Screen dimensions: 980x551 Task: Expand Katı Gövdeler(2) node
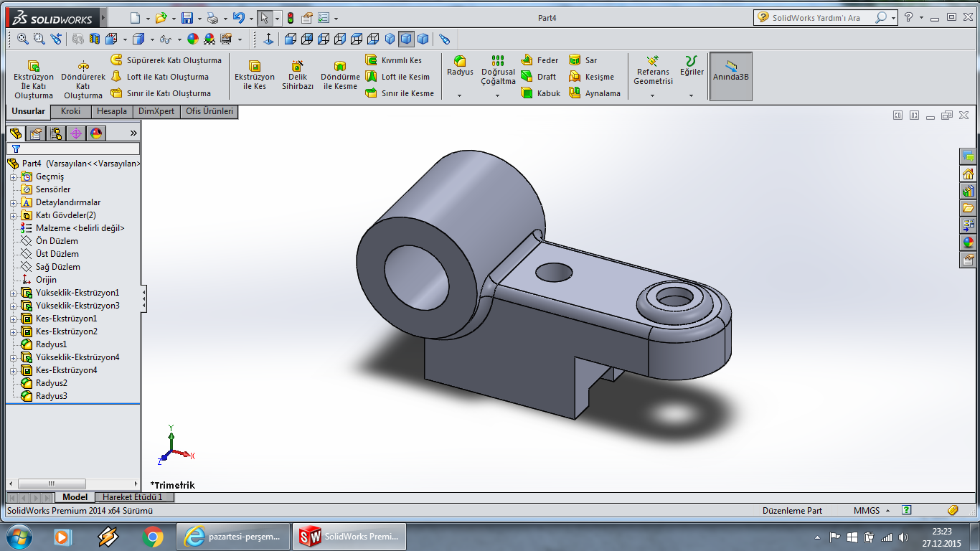13,215
